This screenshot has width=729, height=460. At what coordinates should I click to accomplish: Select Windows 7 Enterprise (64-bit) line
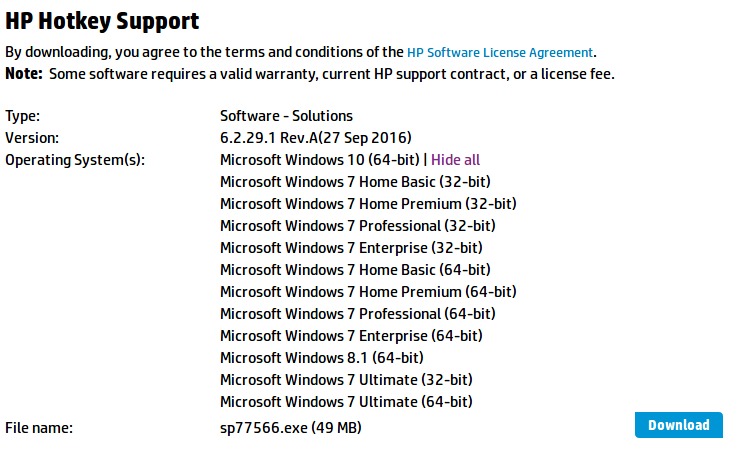tap(351, 336)
